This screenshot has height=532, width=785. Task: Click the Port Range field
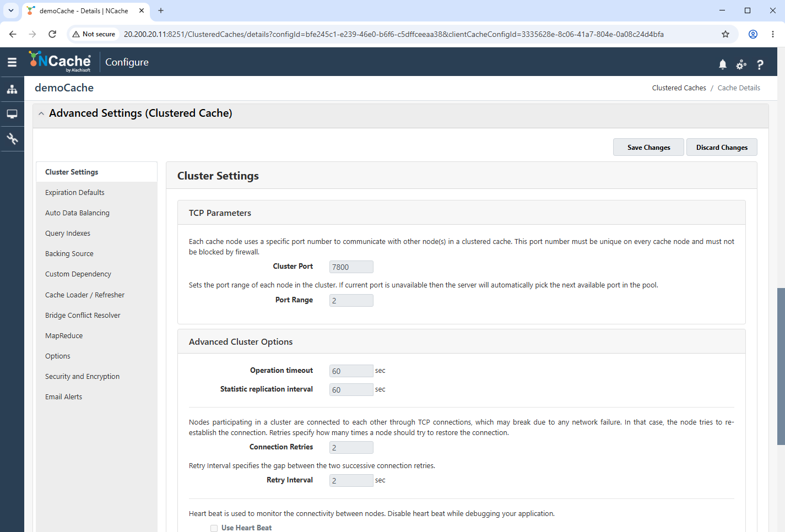pos(351,300)
